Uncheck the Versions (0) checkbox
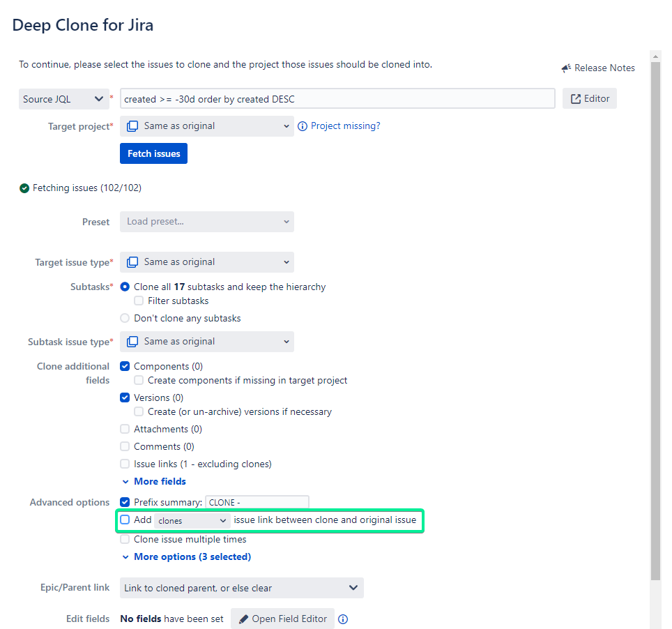Screen dimensions: 672x629 pos(125,397)
